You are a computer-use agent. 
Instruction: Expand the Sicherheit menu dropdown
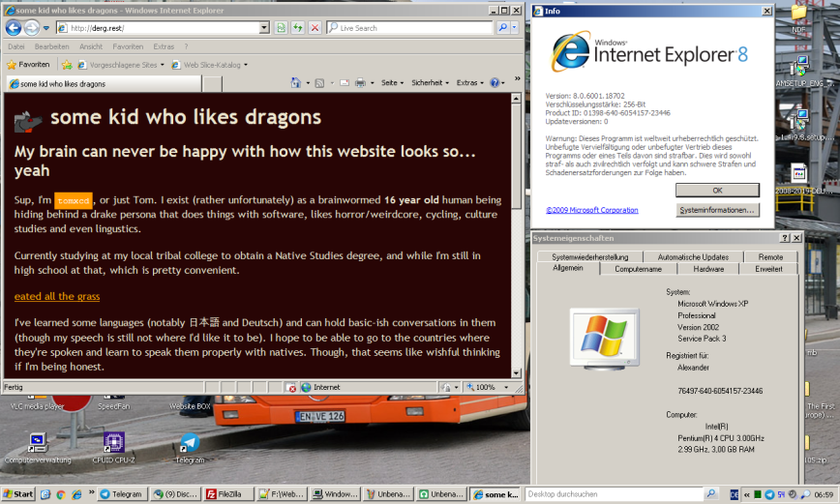pyautogui.click(x=430, y=83)
